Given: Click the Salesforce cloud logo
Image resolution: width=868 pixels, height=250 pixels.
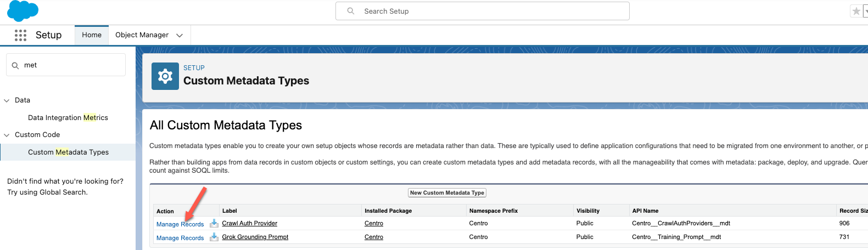Looking at the screenshot, I should pyautogui.click(x=23, y=11).
